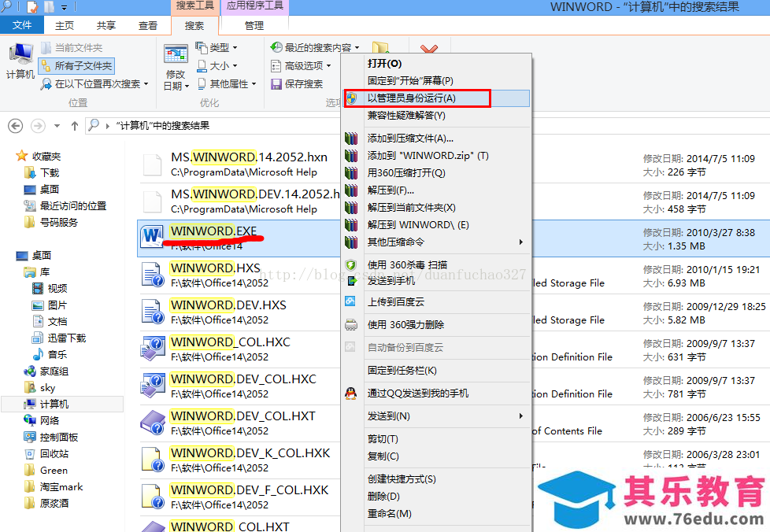Expand the Send to submenu
Screen dimensions: 770x532
[x=436, y=416]
